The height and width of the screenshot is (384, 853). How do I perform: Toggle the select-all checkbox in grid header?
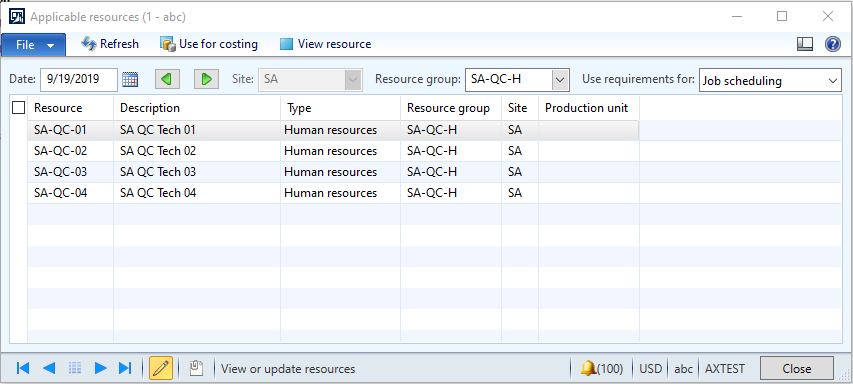pos(18,108)
